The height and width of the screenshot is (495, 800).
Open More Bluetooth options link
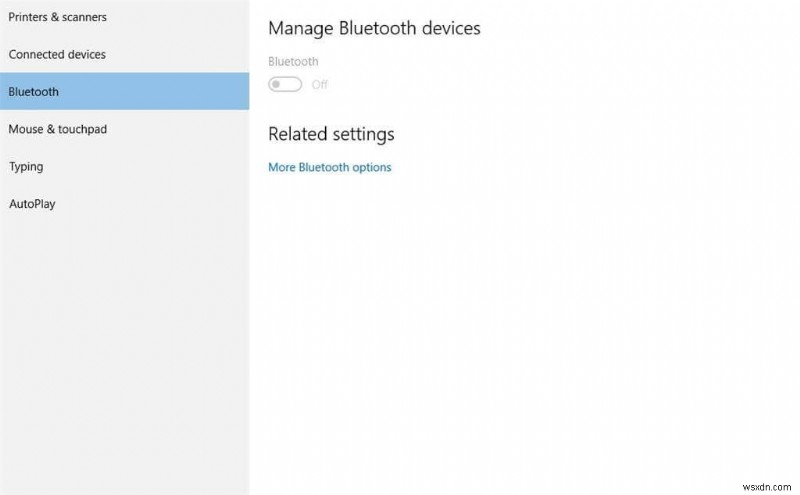[x=330, y=167]
